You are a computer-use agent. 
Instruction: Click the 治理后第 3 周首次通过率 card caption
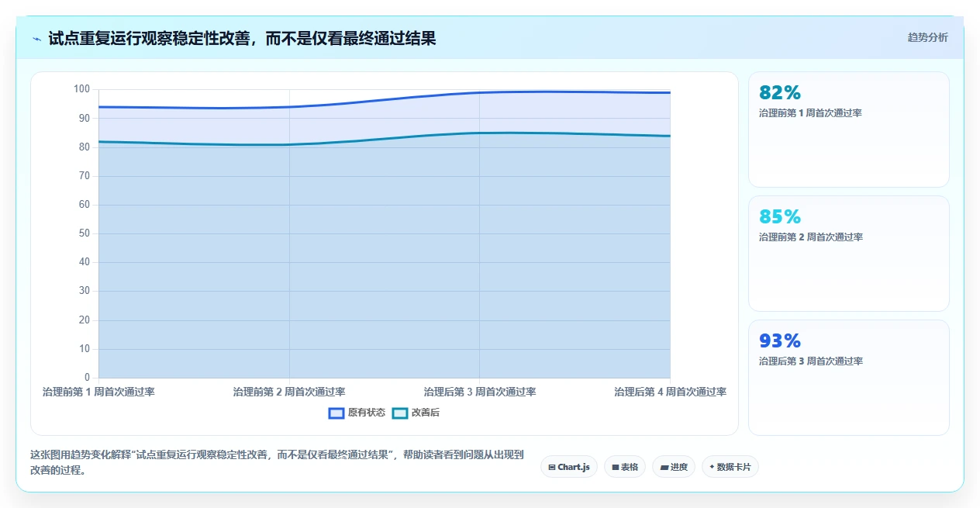[810, 361]
